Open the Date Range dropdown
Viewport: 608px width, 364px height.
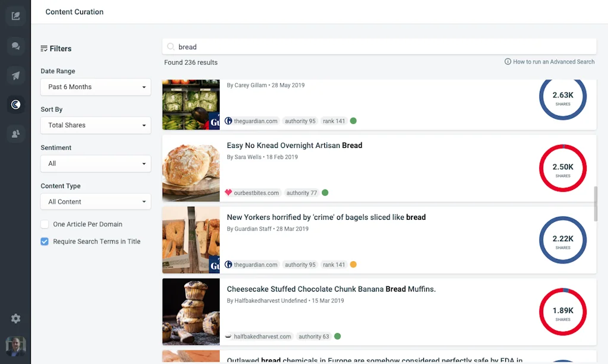tap(95, 87)
